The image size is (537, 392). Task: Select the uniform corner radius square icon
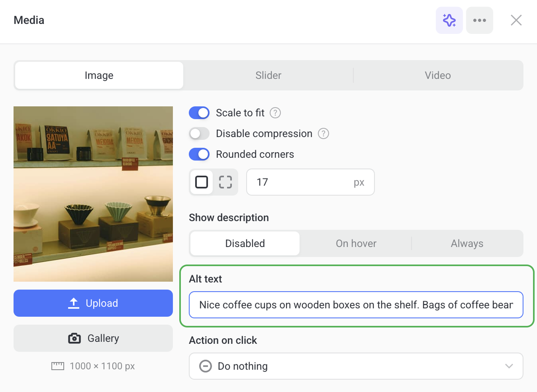point(202,182)
